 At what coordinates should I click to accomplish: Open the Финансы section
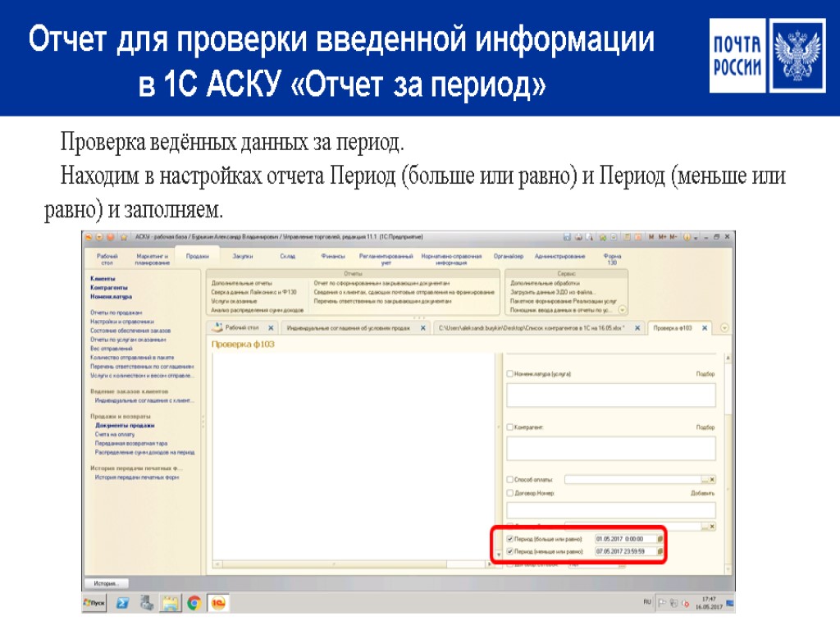point(333,256)
